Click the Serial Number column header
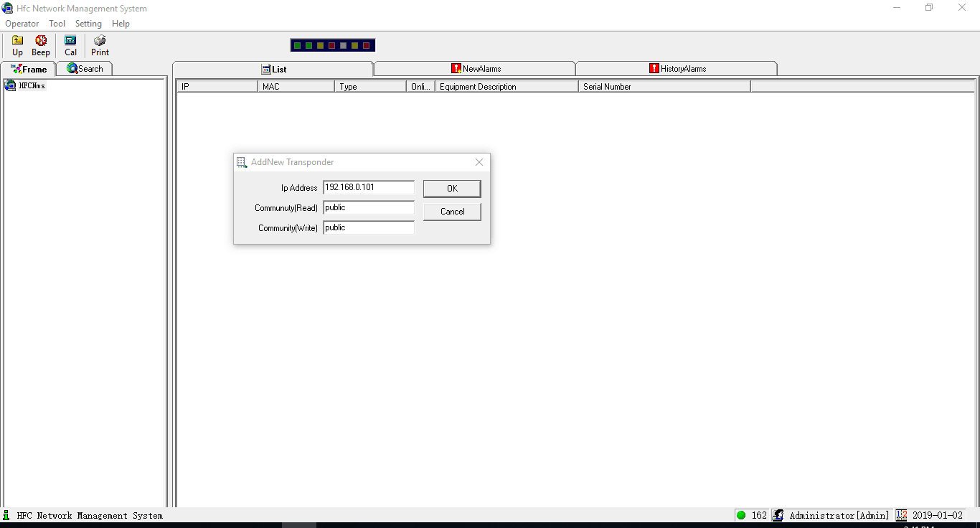 click(x=664, y=86)
